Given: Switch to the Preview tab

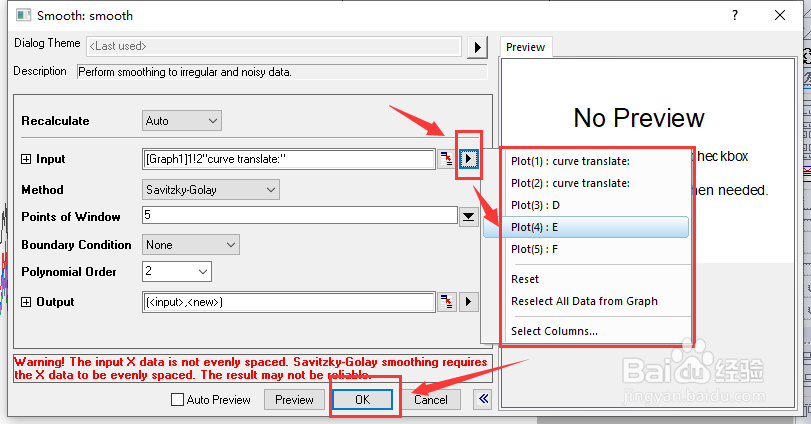Looking at the screenshot, I should (525, 47).
